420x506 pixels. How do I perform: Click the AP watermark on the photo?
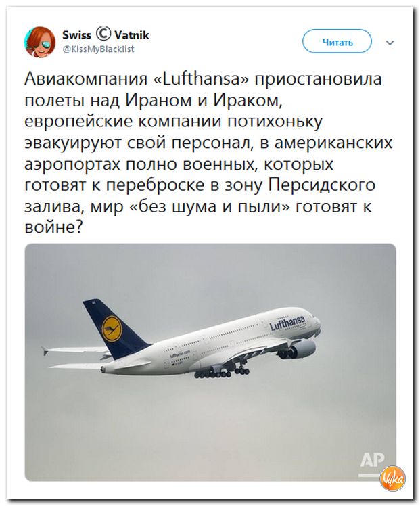click(372, 460)
